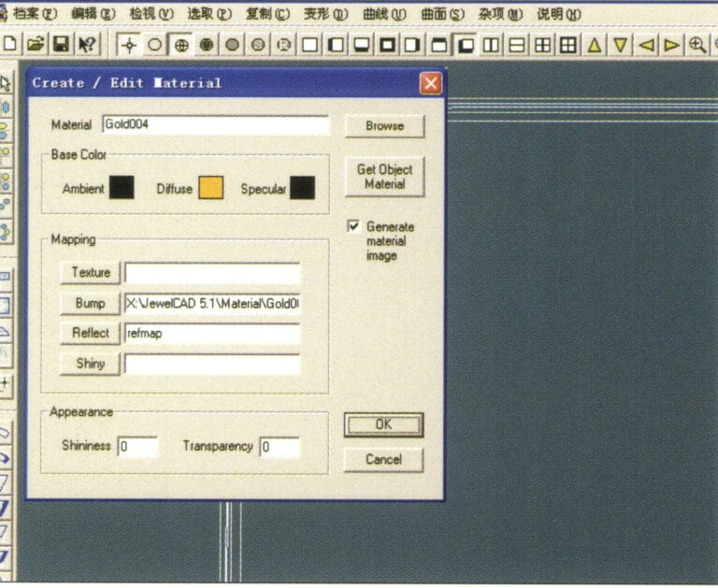The image size is (718, 588).
Task: Choose the dense meshed globe wireframe icon
Action: [x=207, y=45]
